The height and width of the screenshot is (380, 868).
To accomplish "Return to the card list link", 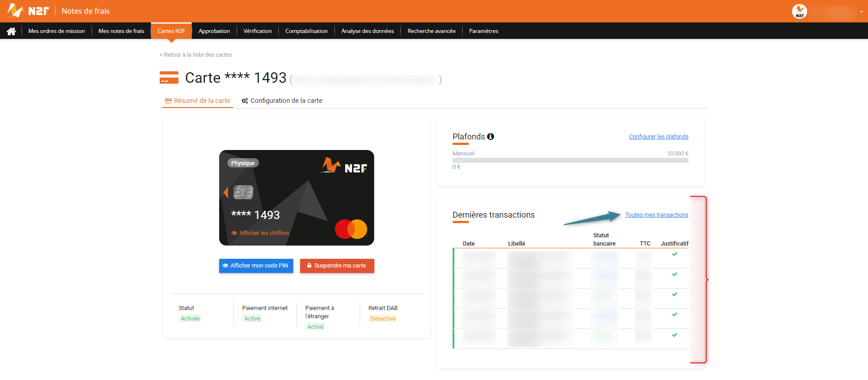I will click(x=196, y=54).
